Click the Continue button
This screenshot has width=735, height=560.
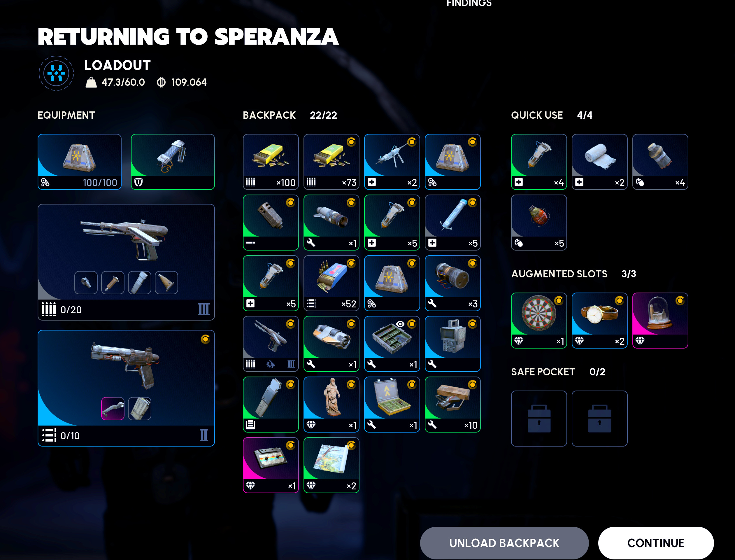[656, 543]
